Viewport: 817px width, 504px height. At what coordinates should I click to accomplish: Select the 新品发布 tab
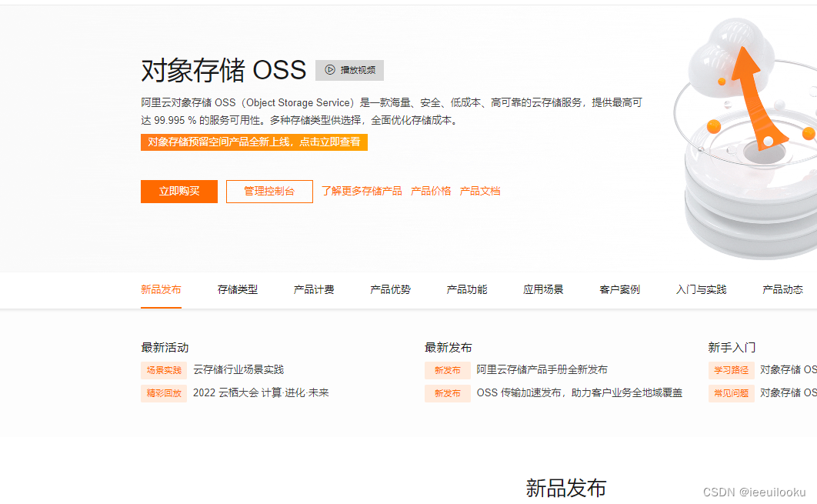(x=161, y=290)
